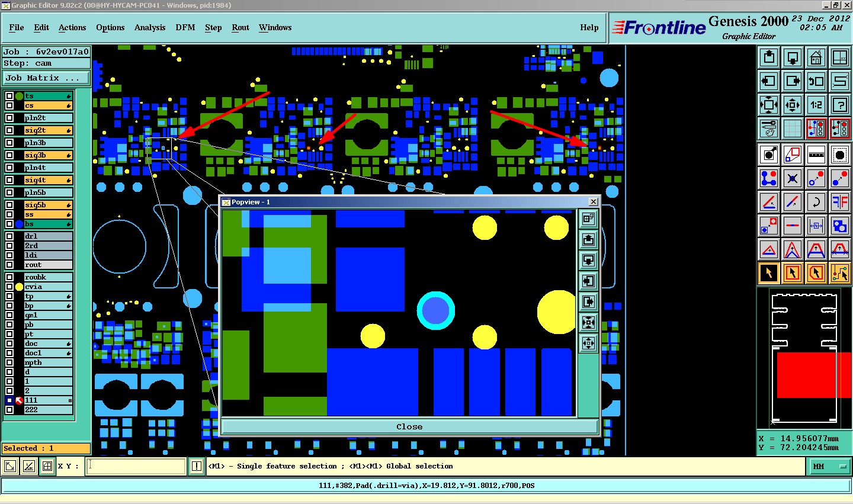Image resolution: width=853 pixels, height=504 pixels.
Task: Open the MM units dropdown
Action: [x=828, y=467]
